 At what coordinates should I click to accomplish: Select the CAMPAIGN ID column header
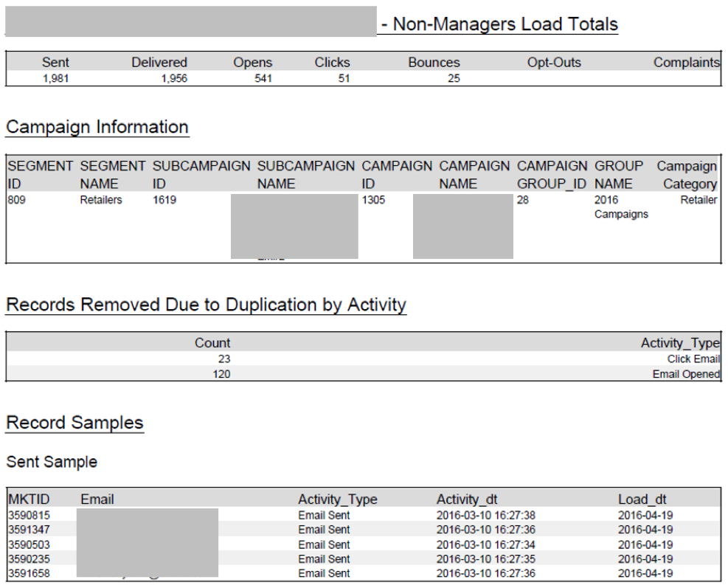click(397, 175)
